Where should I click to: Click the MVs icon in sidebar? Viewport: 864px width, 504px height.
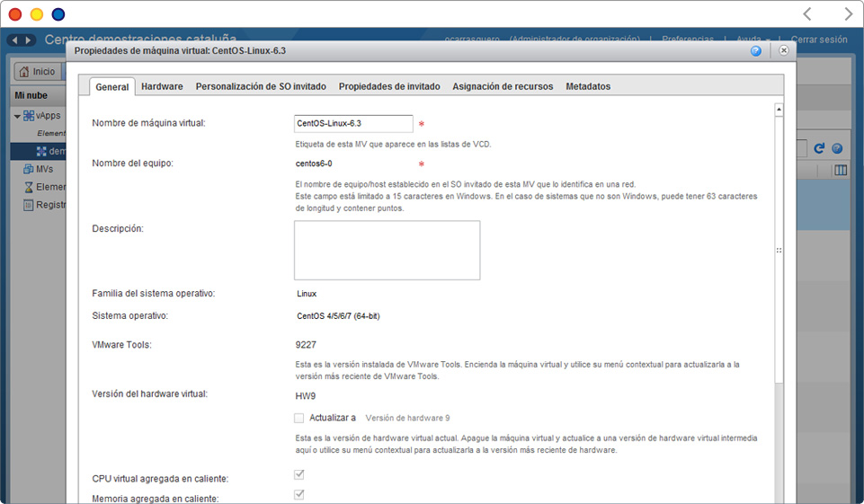click(29, 169)
